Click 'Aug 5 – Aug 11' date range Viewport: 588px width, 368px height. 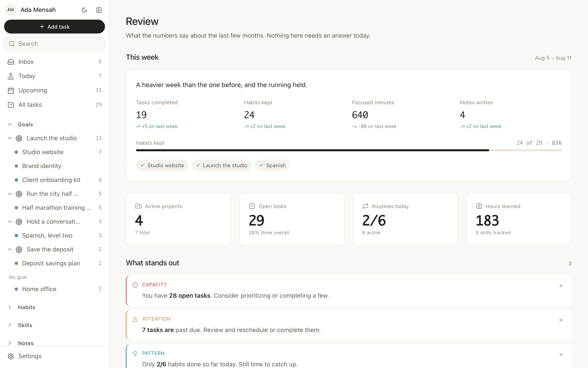point(553,58)
